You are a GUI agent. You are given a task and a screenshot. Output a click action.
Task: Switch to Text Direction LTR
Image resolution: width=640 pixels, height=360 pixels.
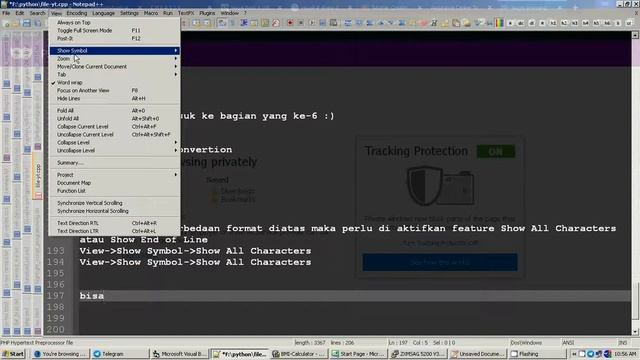click(114, 231)
